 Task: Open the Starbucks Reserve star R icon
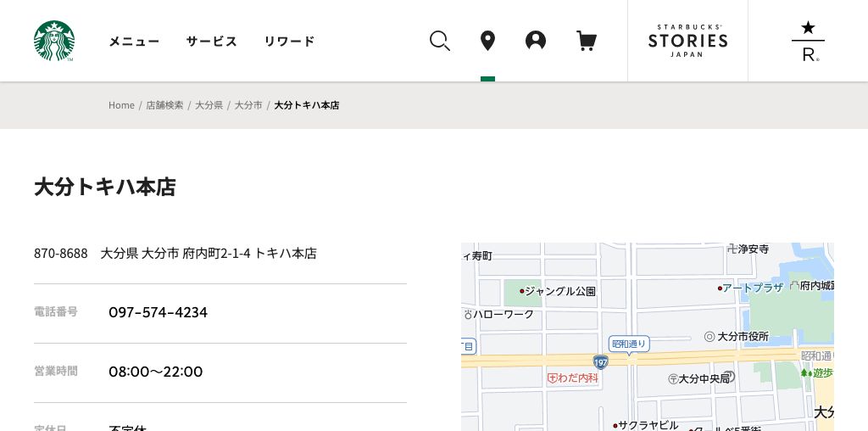[808, 41]
